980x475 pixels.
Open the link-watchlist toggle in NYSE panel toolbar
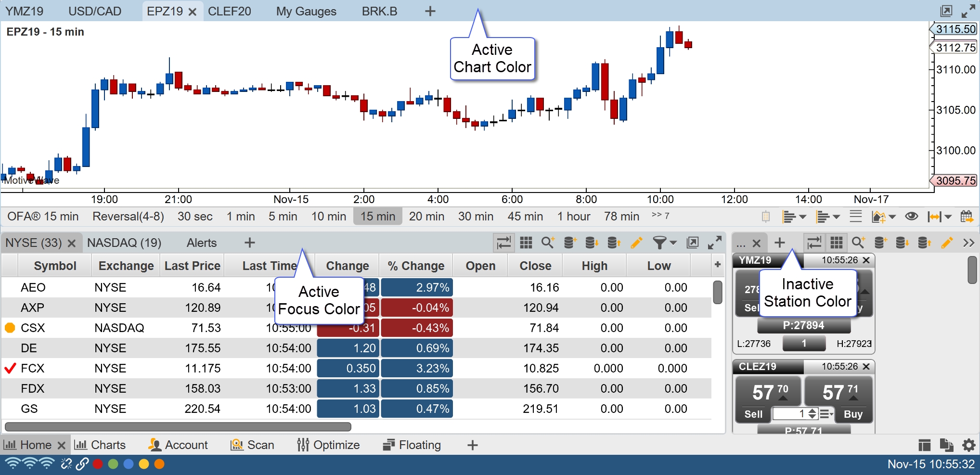503,243
